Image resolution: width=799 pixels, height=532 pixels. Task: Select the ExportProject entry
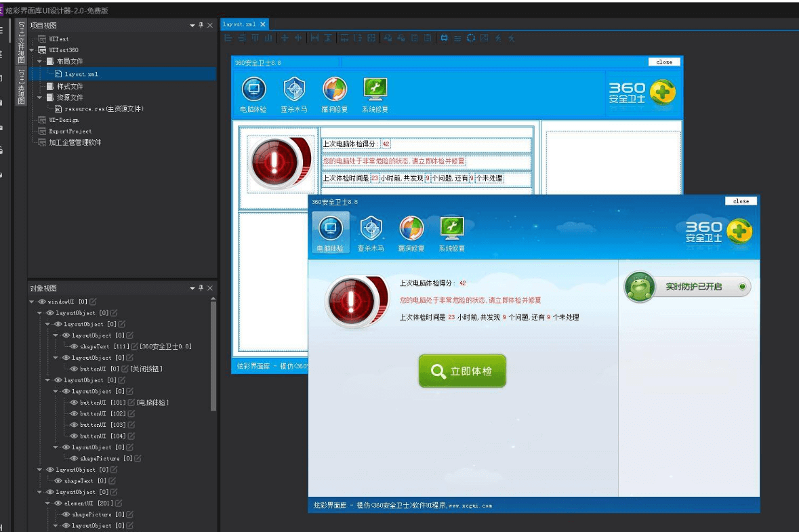tap(70, 131)
